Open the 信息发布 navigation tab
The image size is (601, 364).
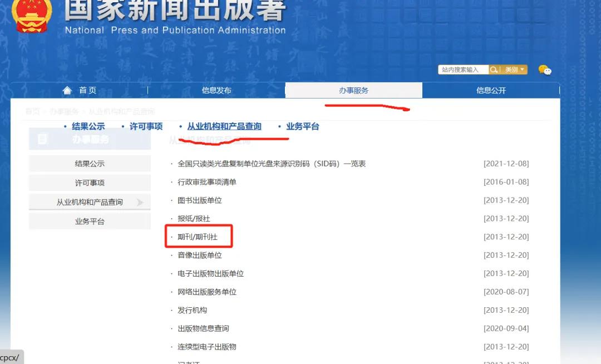pyautogui.click(x=216, y=90)
